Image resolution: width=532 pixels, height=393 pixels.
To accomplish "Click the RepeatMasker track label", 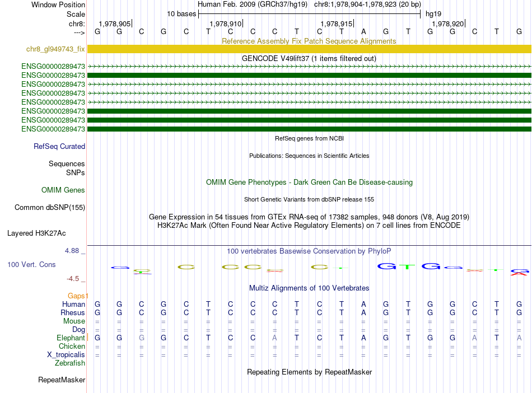I will (x=62, y=380).
